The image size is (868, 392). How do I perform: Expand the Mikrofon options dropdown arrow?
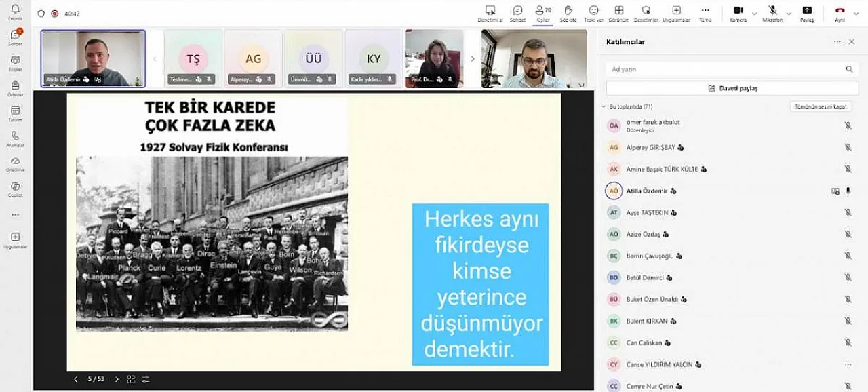coord(788,13)
